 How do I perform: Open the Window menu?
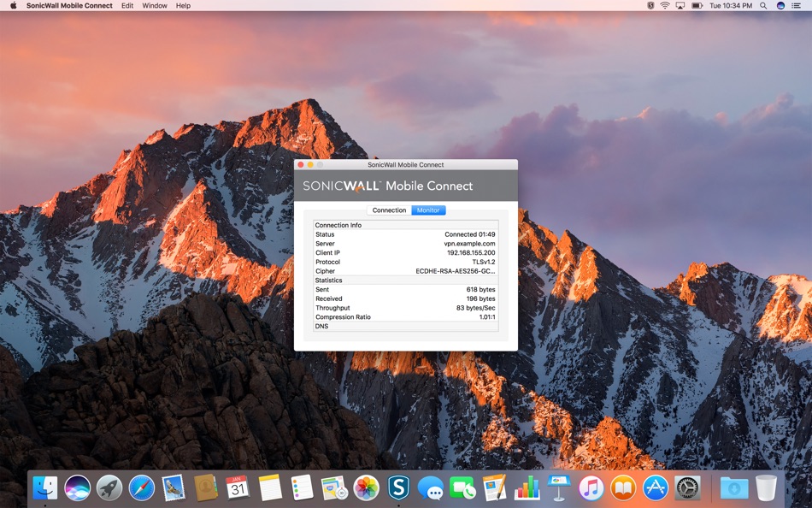pos(154,6)
